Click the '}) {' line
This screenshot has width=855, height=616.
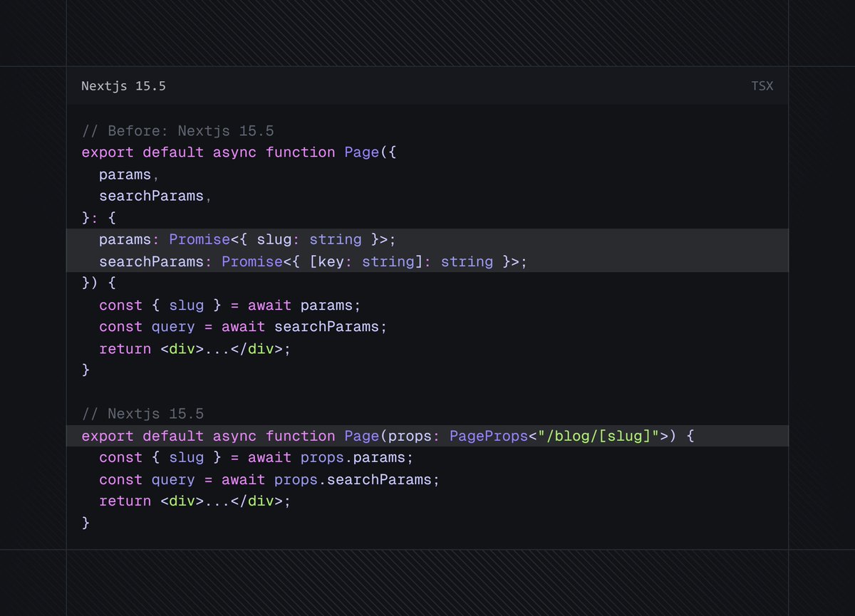click(98, 283)
